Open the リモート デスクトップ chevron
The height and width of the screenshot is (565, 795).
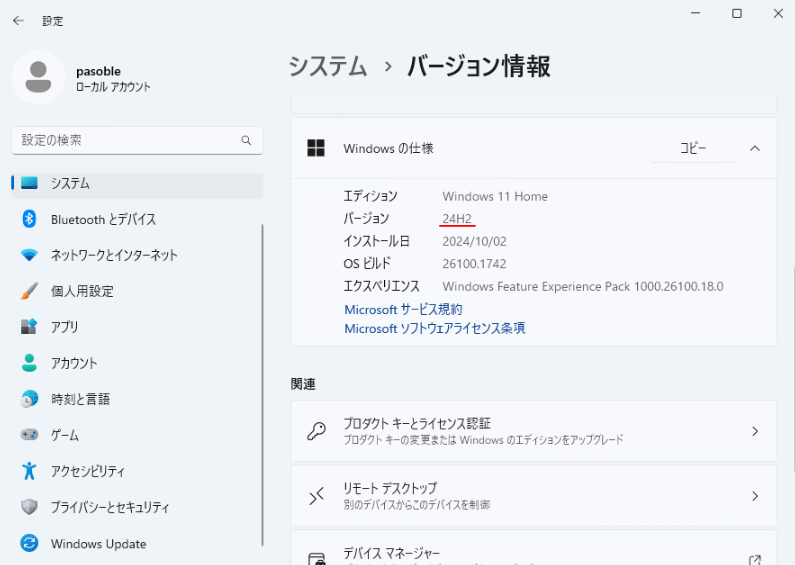tap(754, 495)
